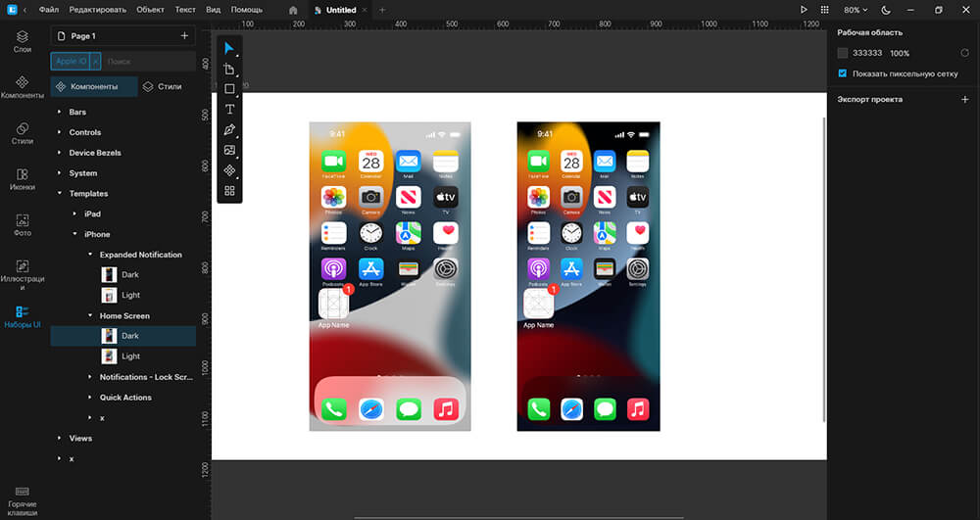Open the 80% zoom dropdown

[x=857, y=10]
